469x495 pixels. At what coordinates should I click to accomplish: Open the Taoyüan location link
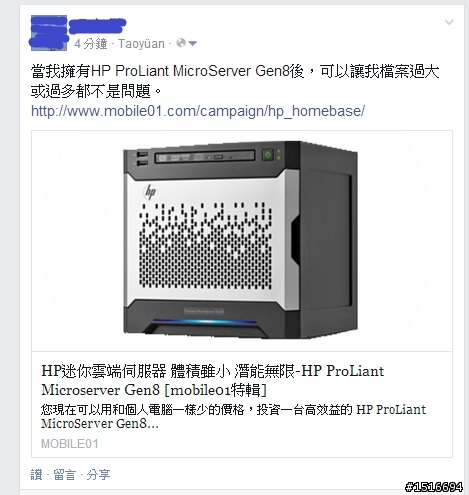(141, 44)
